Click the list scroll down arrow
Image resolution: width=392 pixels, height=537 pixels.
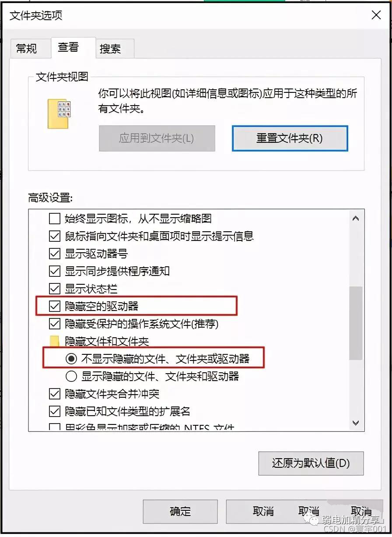356,423
